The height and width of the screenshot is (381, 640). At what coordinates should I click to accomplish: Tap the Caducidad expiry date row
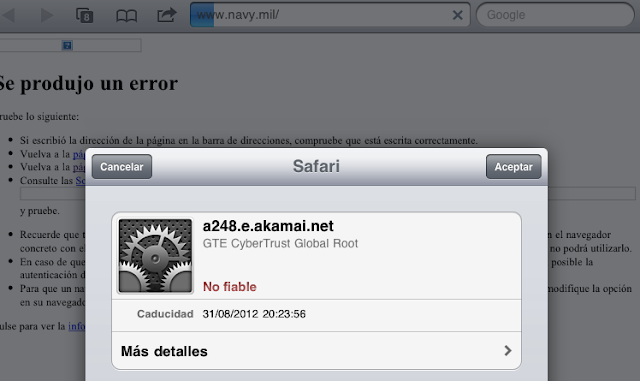(x=316, y=314)
